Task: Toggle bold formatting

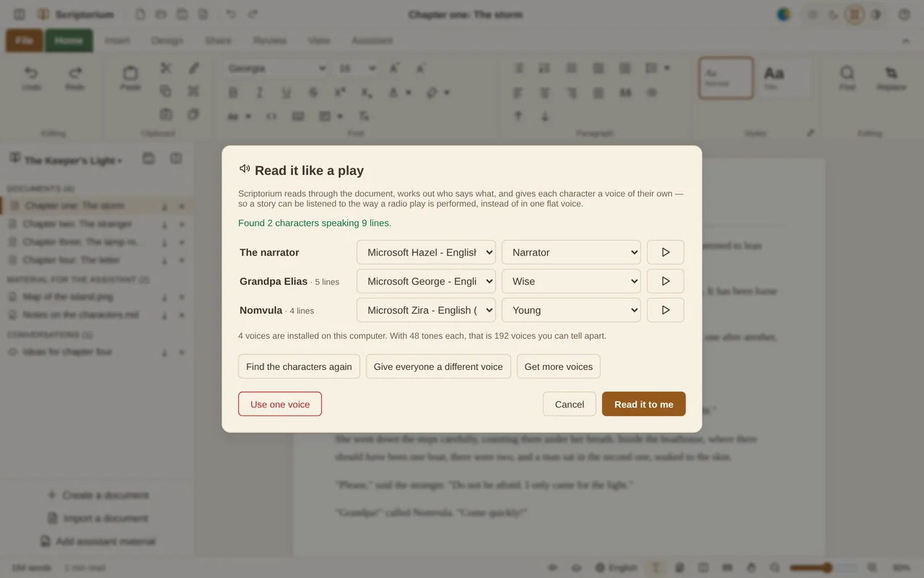Action: 233,92
